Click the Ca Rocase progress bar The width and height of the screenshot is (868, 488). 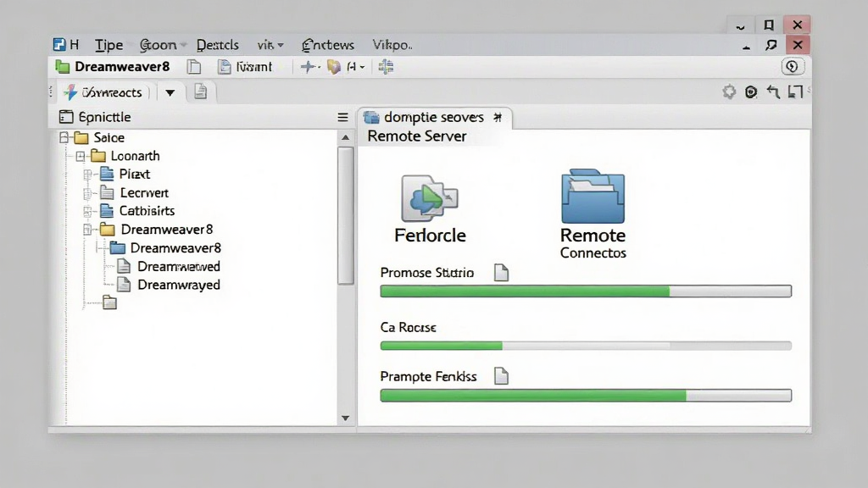coord(586,346)
